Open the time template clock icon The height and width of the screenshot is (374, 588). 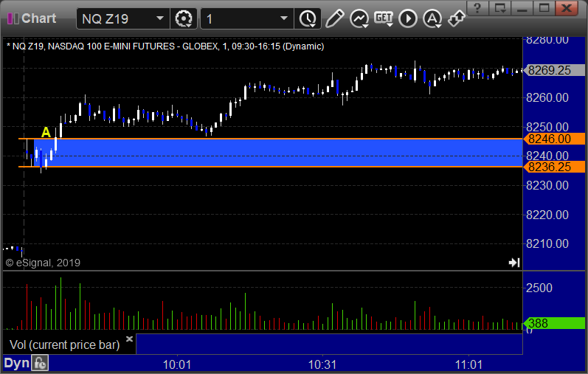[x=308, y=18]
